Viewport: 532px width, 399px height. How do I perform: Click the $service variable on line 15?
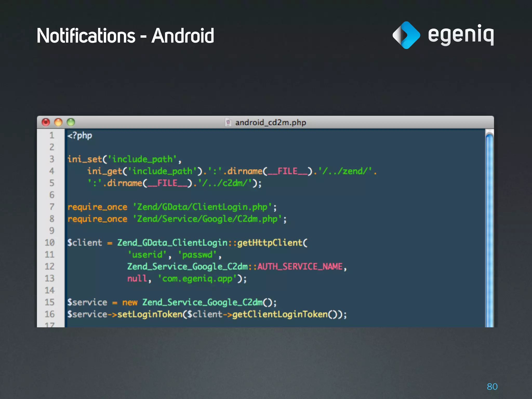click(x=87, y=303)
